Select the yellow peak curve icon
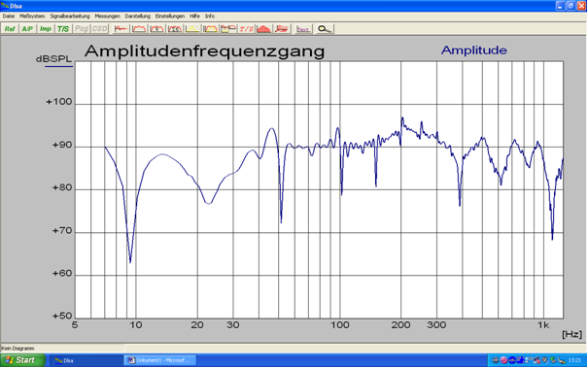The height and width of the screenshot is (368, 588). click(192, 29)
